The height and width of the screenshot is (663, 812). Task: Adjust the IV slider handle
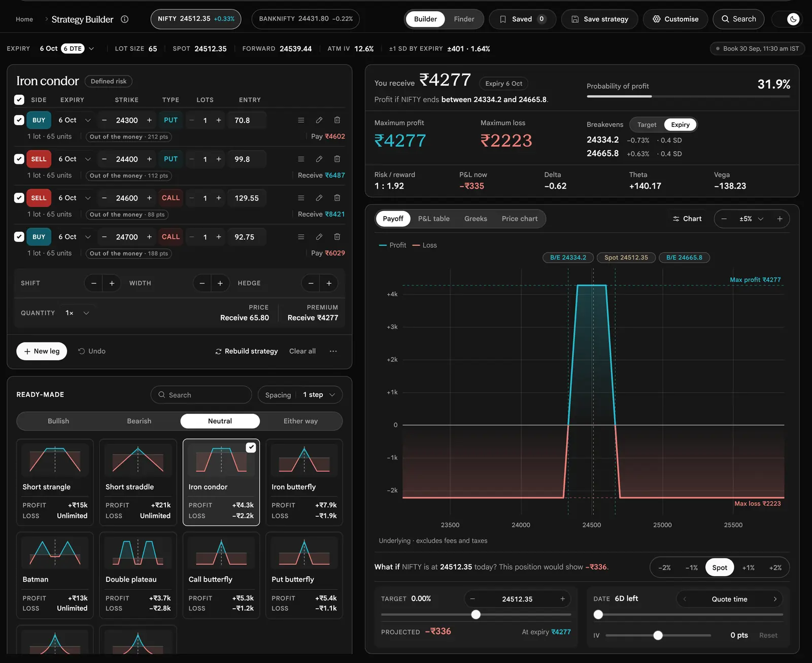point(658,635)
